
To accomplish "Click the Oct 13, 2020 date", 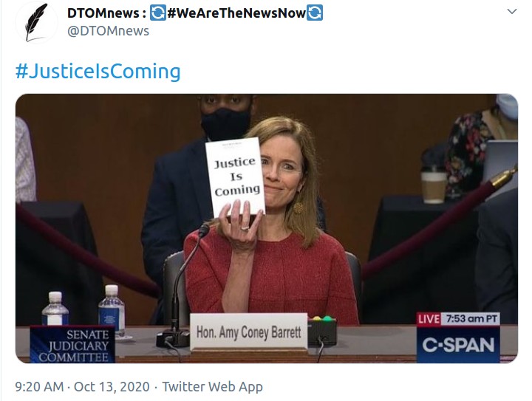I will 112,386.
